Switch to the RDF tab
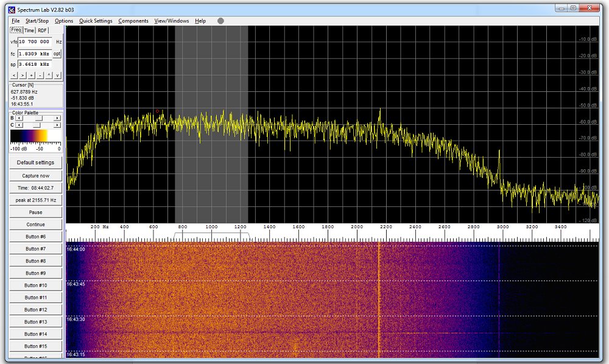 pos(42,30)
